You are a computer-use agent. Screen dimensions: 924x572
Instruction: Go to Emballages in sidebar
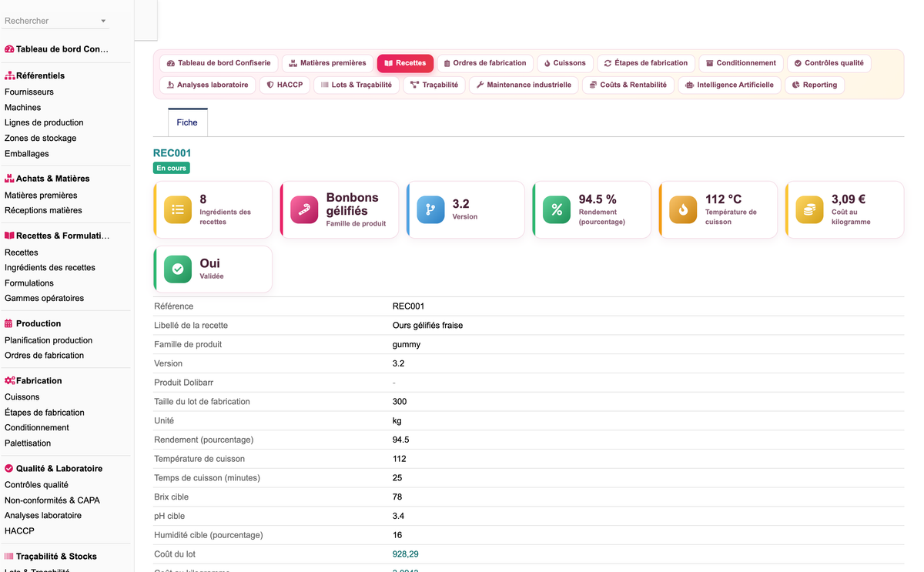click(x=27, y=154)
